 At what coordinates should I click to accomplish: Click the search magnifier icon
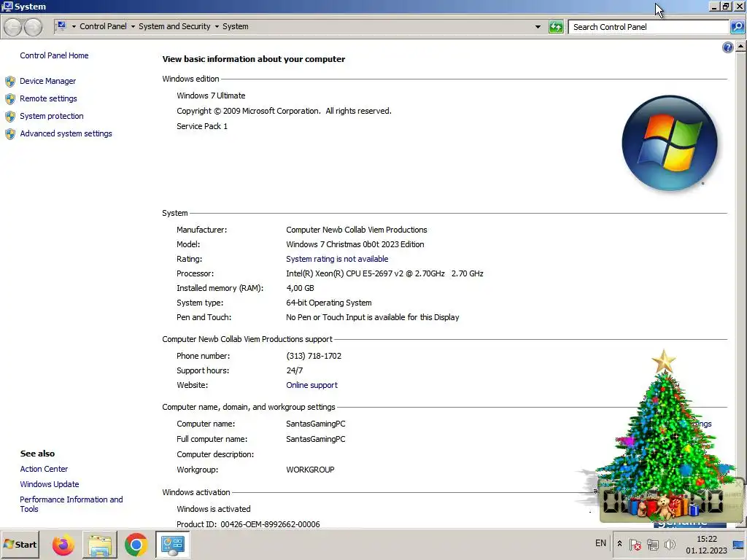[737, 27]
